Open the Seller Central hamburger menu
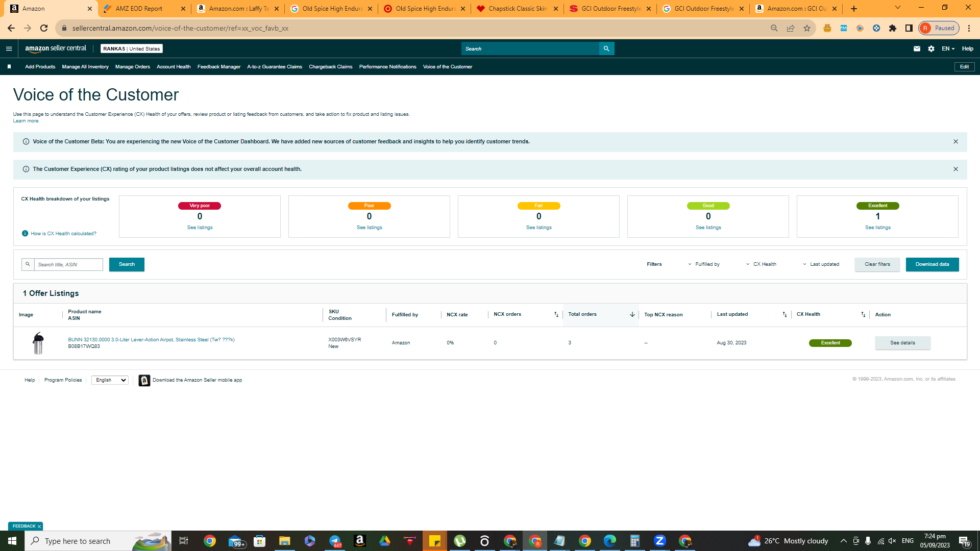980x551 pixels. (x=9, y=49)
